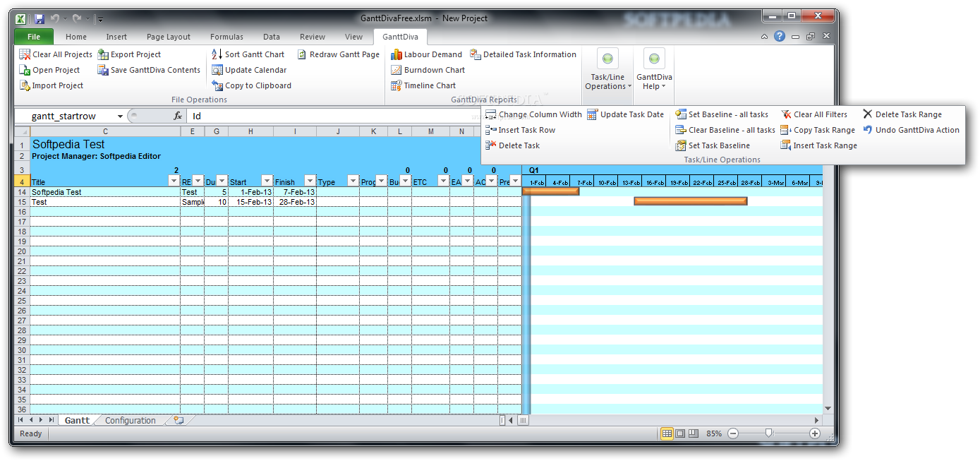Open the GanttDiva Help dropdown
This screenshot has width=980, height=461.
coord(654,71)
